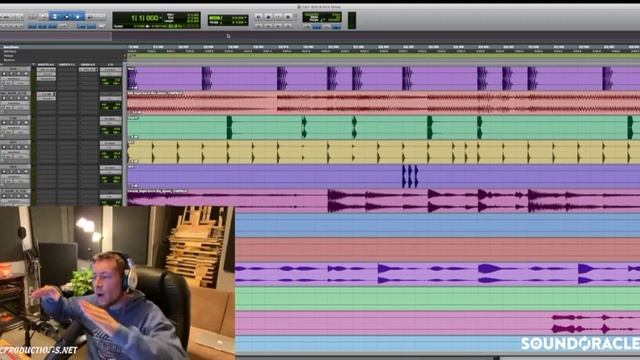Click the third transport button in the top row

278,16
